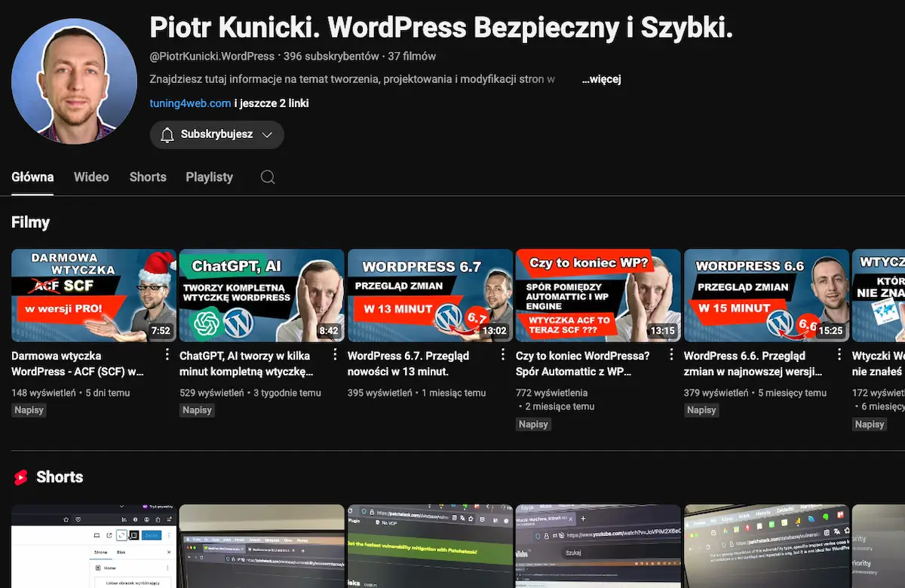This screenshot has width=905, height=588.
Task: Switch to the Playlisty tab
Action: [209, 177]
